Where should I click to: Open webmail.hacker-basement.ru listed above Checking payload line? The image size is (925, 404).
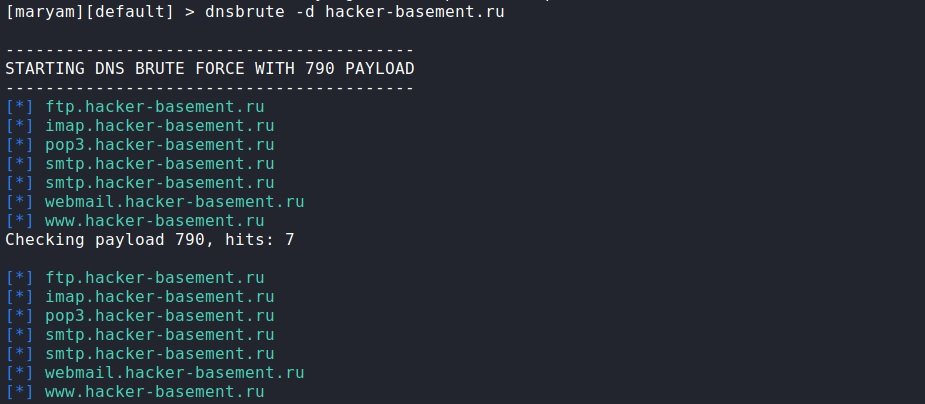point(175,202)
